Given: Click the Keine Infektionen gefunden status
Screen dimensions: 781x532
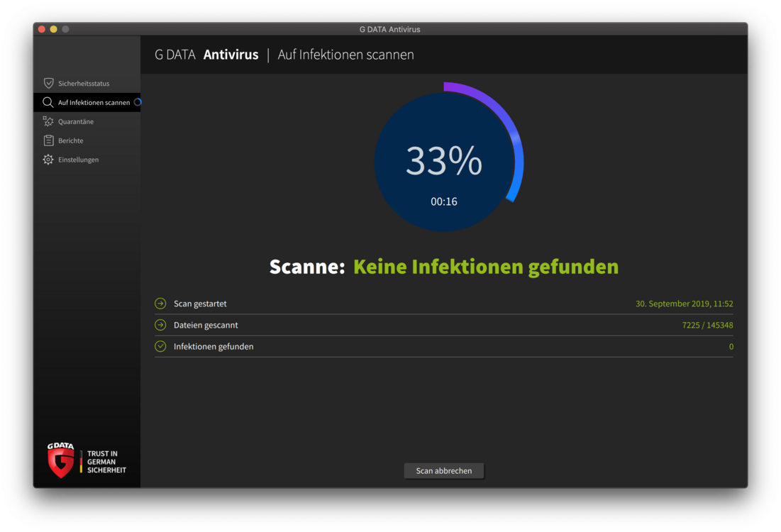Looking at the screenshot, I should point(486,267).
